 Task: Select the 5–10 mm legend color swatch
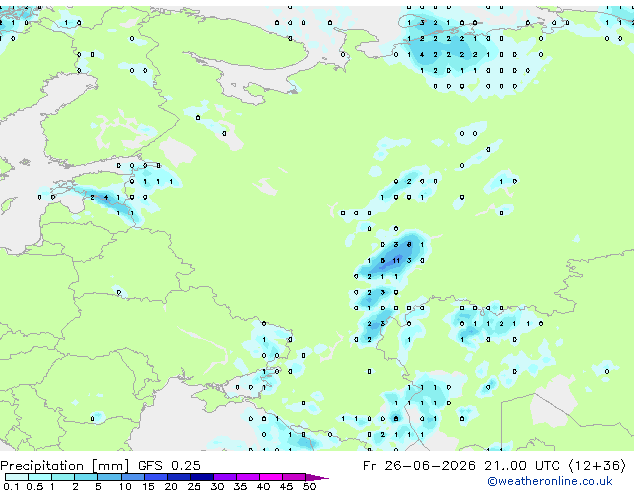point(109,477)
